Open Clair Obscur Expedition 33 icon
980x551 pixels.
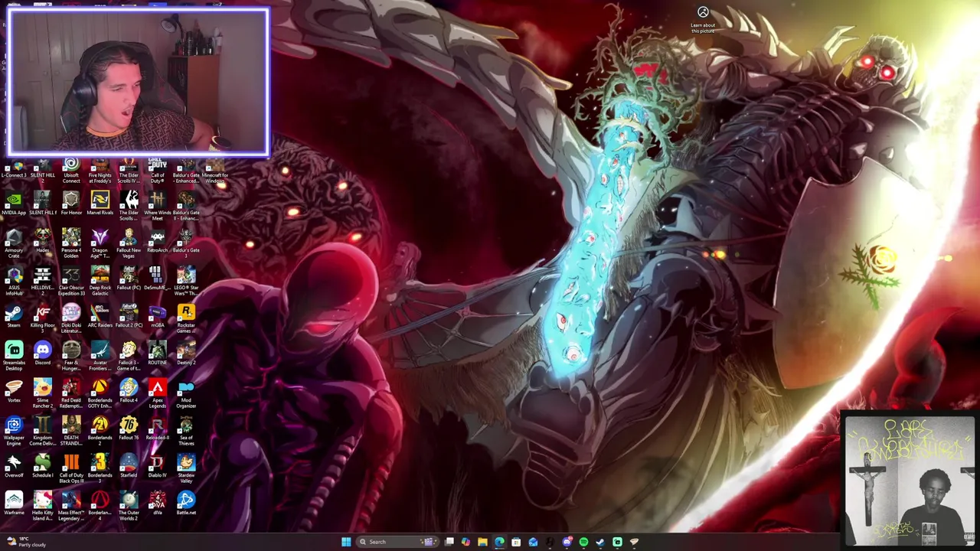(71, 282)
